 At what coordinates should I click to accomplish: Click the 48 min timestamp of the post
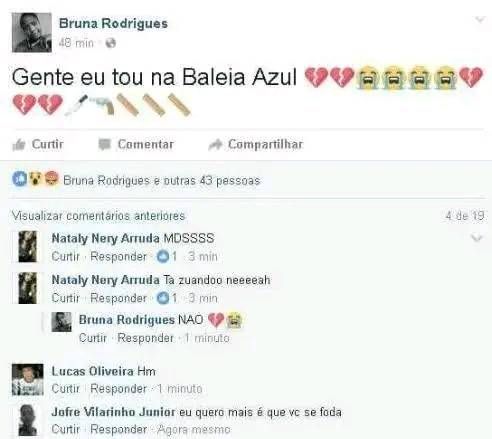[x=76, y=43]
